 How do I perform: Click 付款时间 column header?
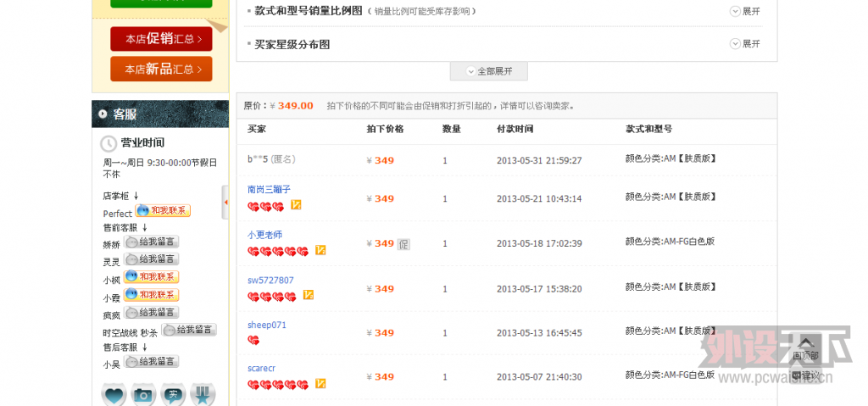click(x=515, y=129)
